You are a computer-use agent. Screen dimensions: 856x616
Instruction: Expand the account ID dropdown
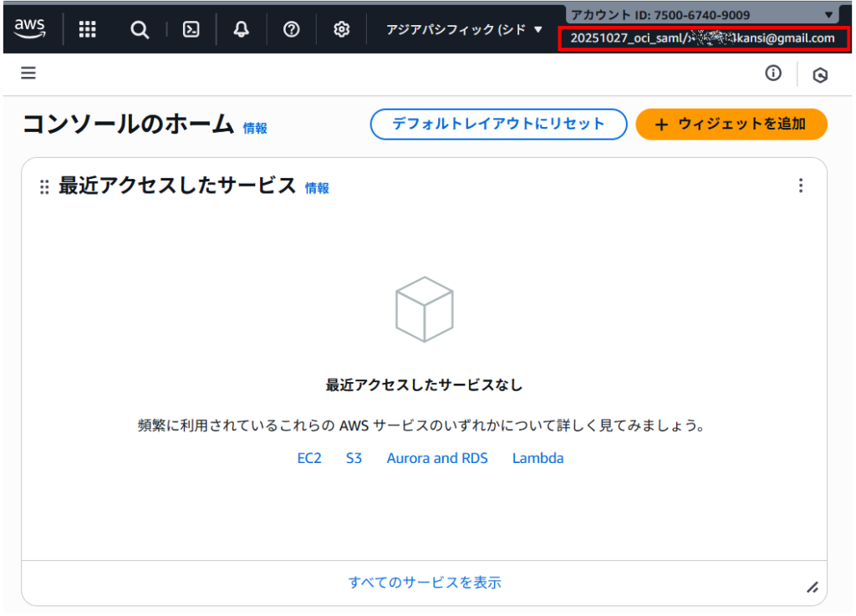coord(702,14)
